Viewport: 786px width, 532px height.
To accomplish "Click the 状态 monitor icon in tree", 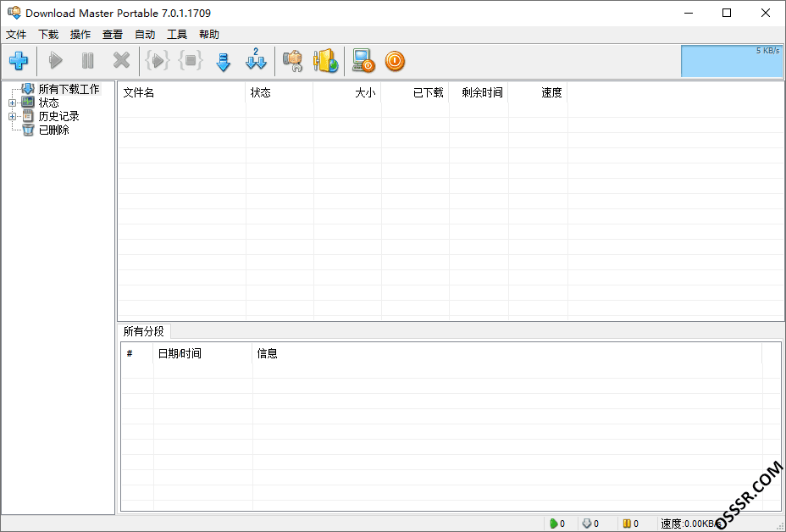I will (28, 103).
